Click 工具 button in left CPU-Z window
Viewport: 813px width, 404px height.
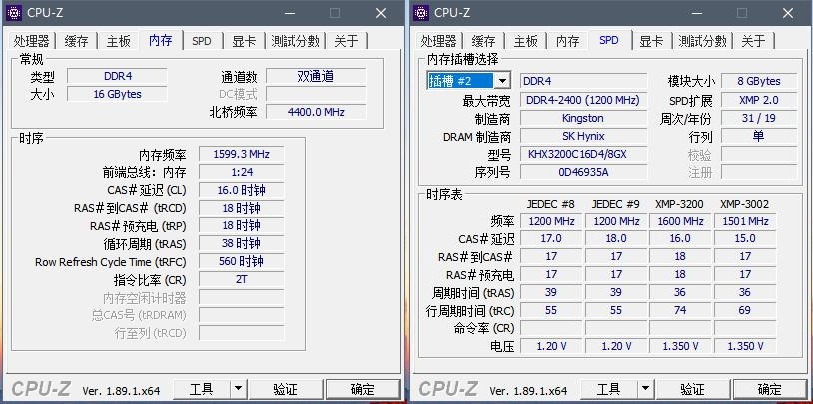(x=202, y=389)
